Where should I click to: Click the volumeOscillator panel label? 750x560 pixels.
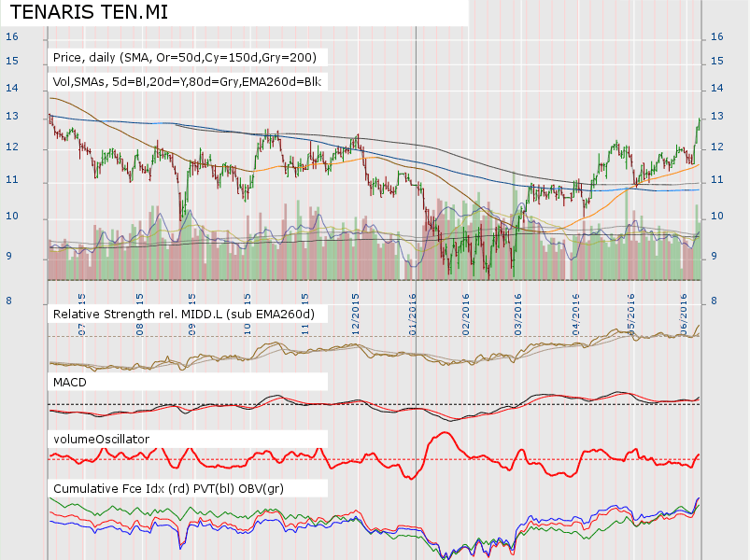click(102, 439)
